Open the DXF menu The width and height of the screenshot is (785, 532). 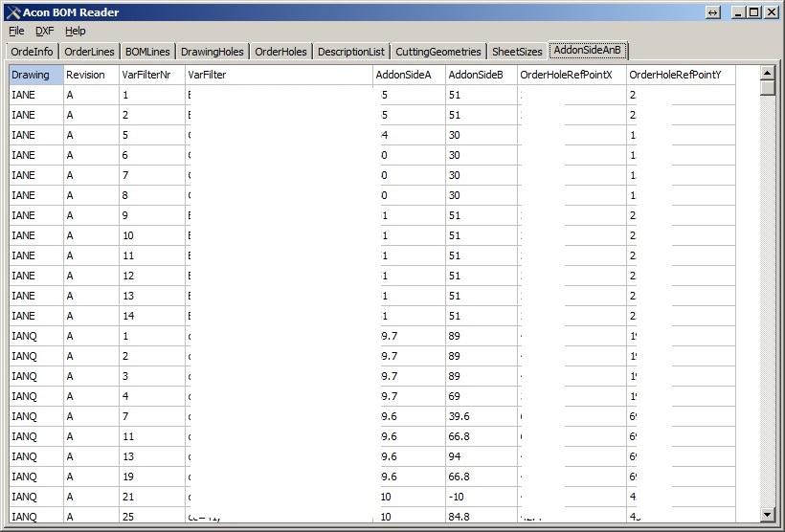click(45, 31)
